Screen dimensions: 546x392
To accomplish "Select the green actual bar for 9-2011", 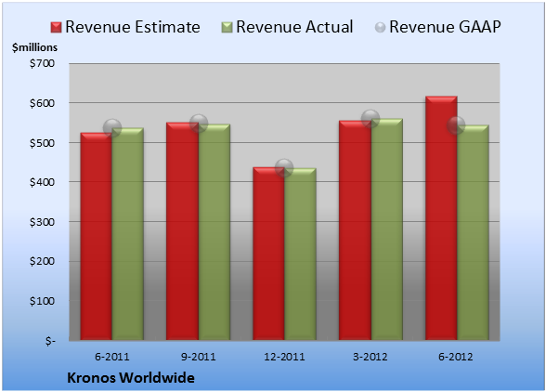I will (214, 232).
